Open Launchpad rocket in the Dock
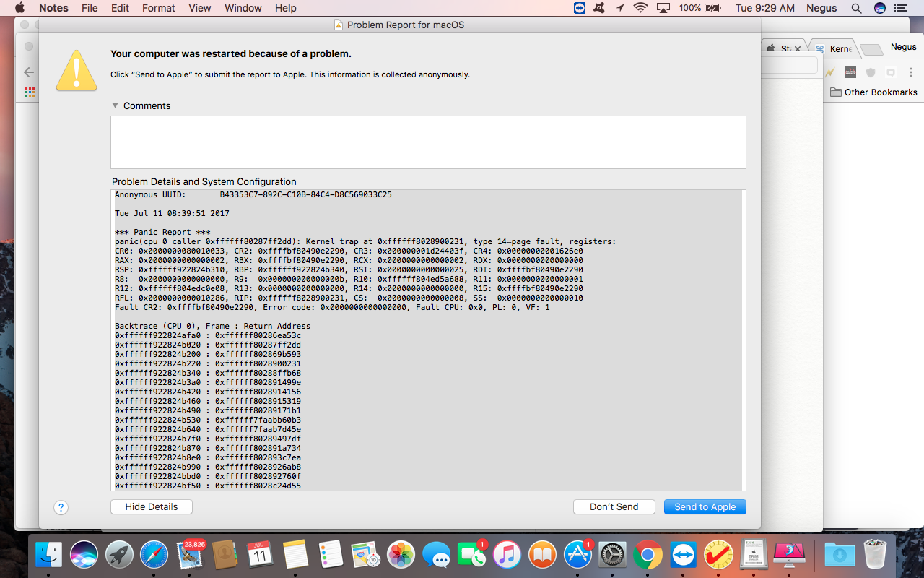This screenshot has height=578, width=924. click(119, 555)
